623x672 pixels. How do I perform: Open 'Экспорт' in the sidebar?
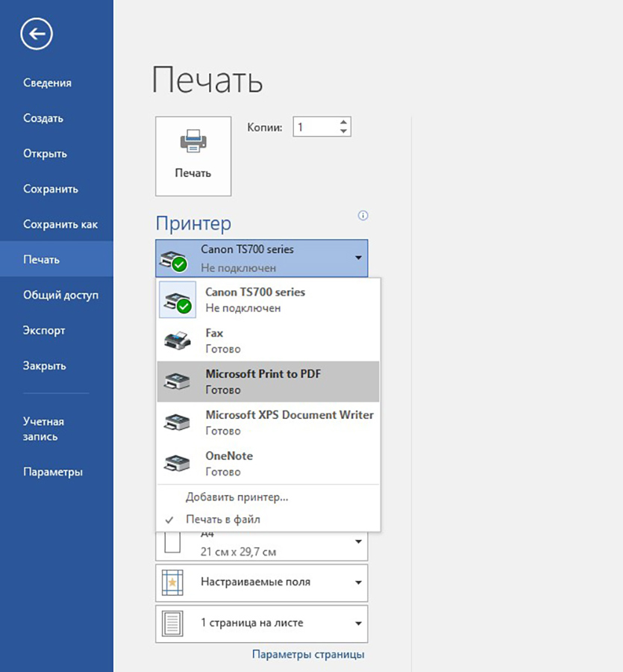click(x=44, y=331)
